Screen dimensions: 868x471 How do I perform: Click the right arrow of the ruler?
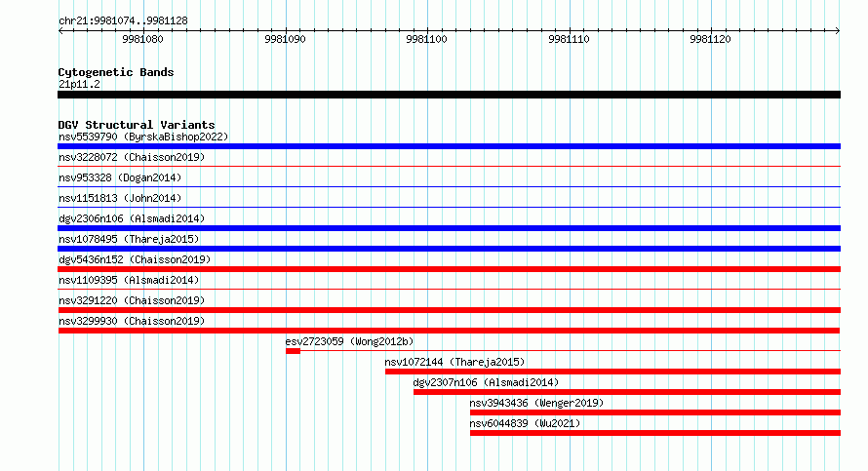(x=837, y=31)
